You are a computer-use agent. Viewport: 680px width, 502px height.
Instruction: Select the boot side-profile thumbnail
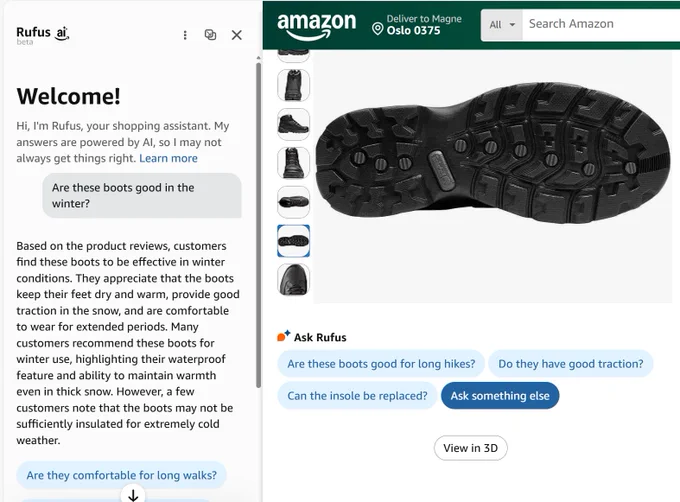[294, 124]
